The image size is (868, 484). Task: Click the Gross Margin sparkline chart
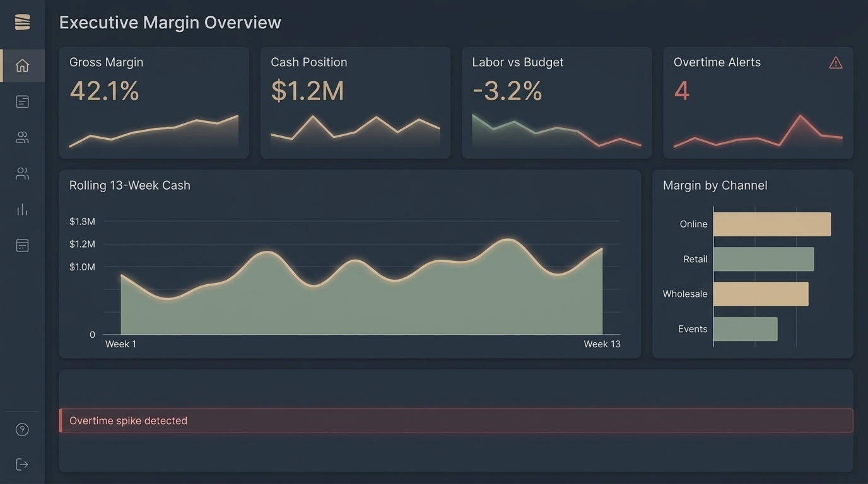pyautogui.click(x=154, y=131)
